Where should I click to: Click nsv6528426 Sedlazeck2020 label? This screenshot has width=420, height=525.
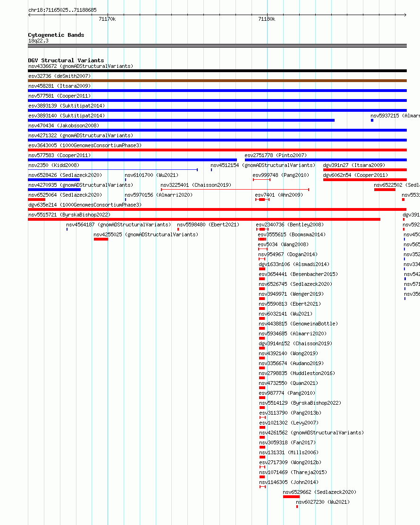click(65, 175)
